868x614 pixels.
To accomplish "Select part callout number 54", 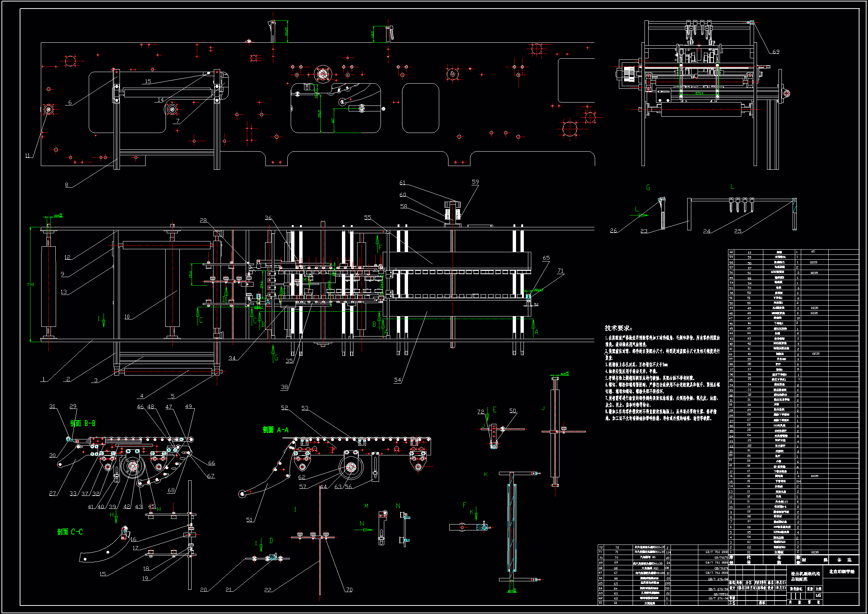I will coord(397,380).
